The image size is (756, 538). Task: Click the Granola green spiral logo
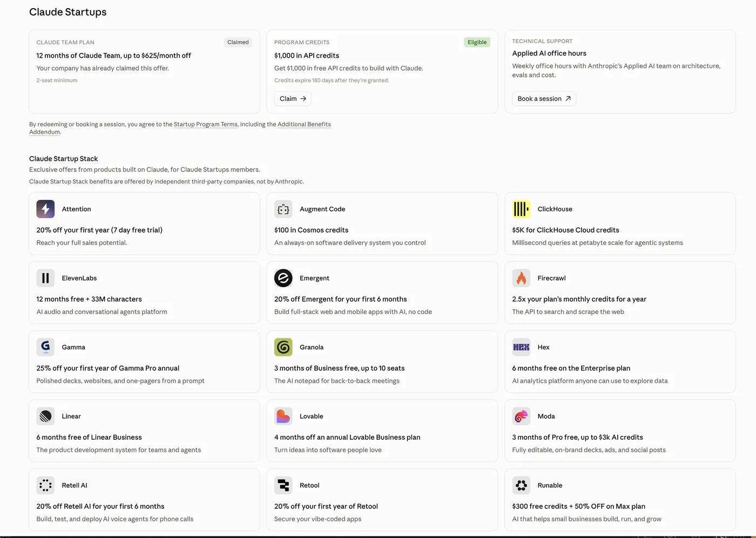283,347
